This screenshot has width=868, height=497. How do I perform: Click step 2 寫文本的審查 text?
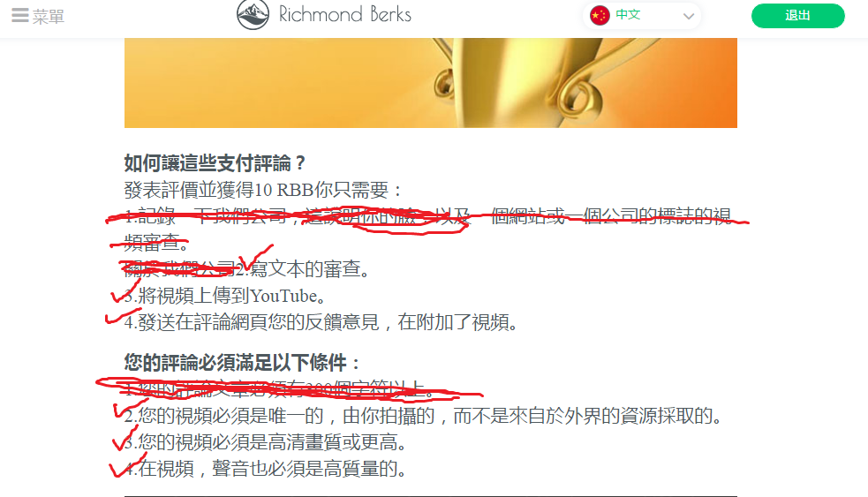(309, 269)
